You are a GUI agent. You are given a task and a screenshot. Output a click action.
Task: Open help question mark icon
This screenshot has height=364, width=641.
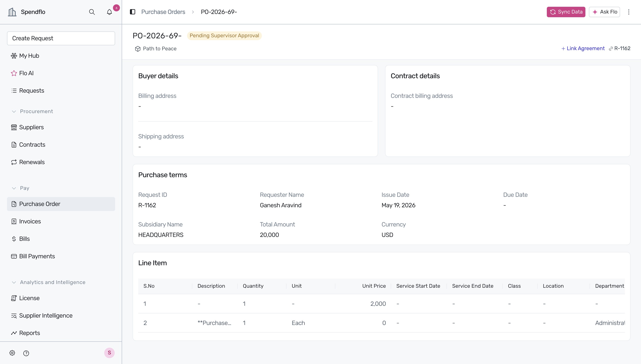click(26, 353)
